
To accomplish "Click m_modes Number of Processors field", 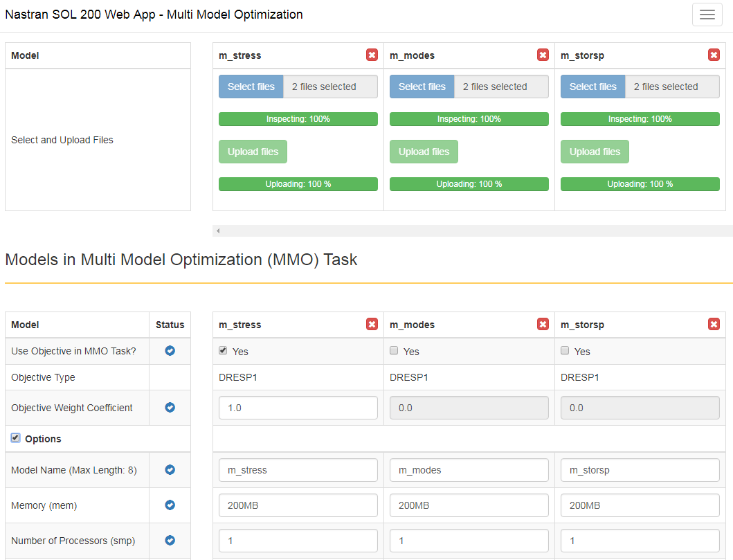I will coord(469,541).
